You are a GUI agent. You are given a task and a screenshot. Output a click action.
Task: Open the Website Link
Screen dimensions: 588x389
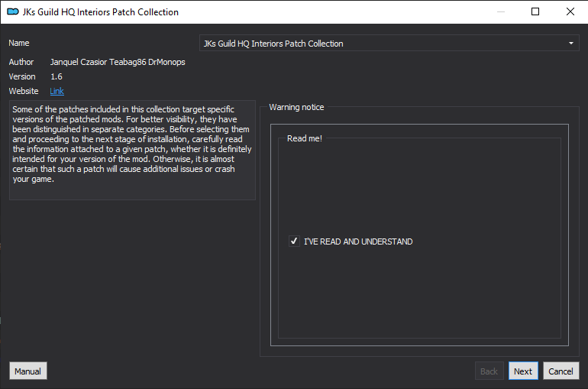coord(57,91)
